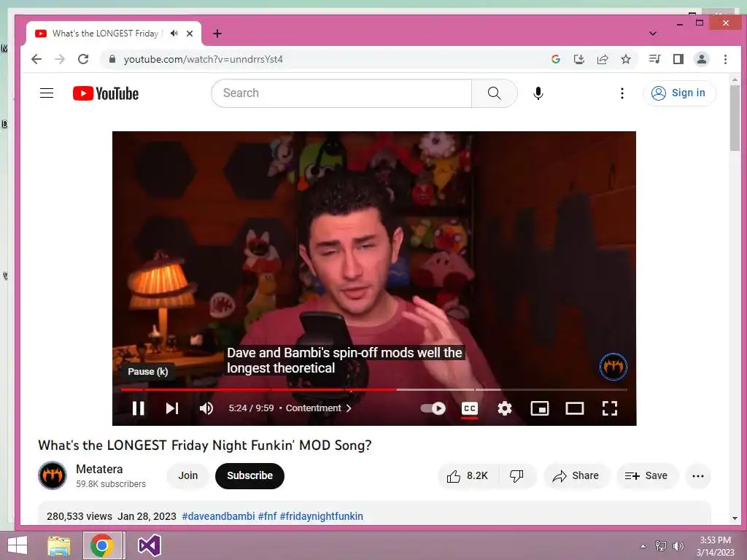Image resolution: width=747 pixels, height=560 pixels.
Task: Seek on the red video progress bar
Action: [374, 389]
